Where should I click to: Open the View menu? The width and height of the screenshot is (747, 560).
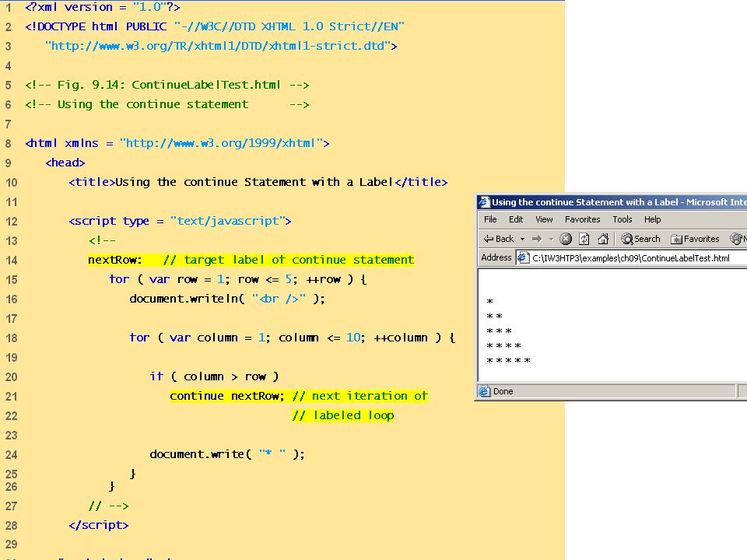pyautogui.click(x=544, y=219)
